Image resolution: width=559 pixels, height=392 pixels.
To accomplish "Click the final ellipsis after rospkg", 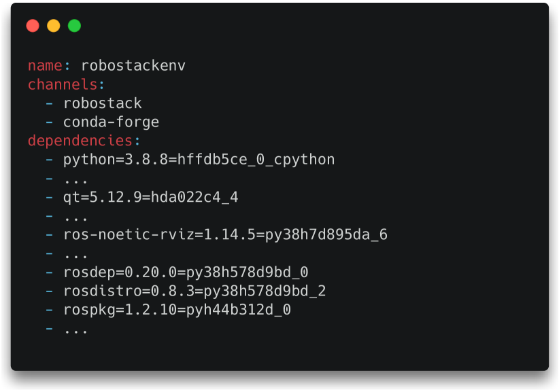I will point(75,332).
